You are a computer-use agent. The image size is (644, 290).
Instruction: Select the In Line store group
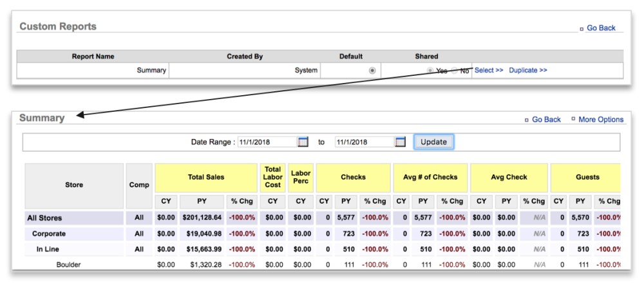coord(49,249)
